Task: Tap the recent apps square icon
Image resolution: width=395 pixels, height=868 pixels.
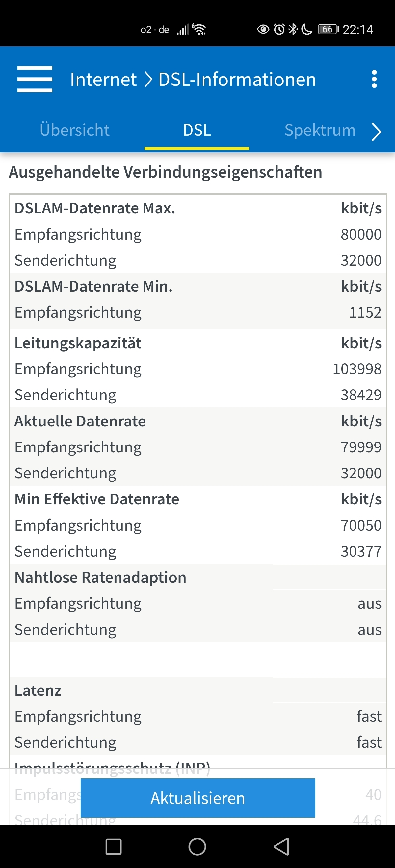Action: [x=114, y=846]
